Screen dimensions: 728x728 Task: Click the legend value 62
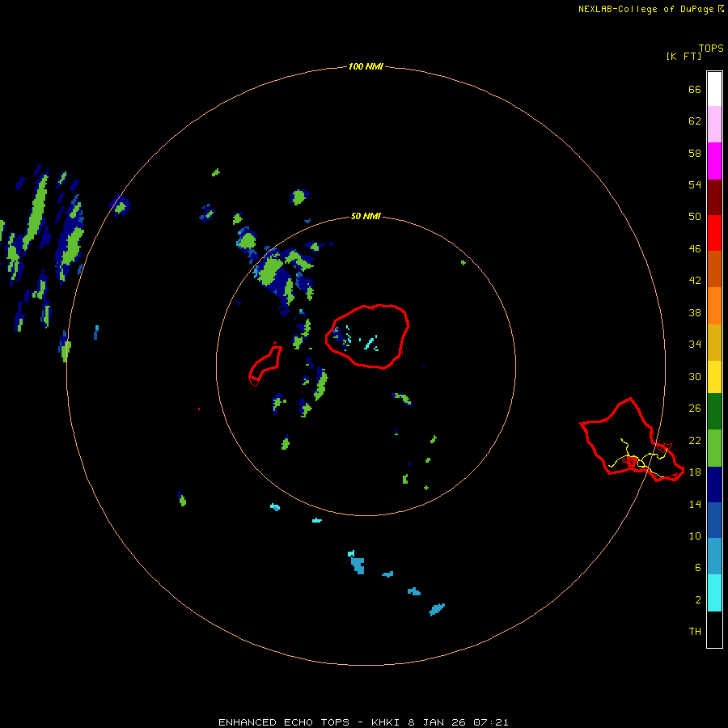[695, 121]
